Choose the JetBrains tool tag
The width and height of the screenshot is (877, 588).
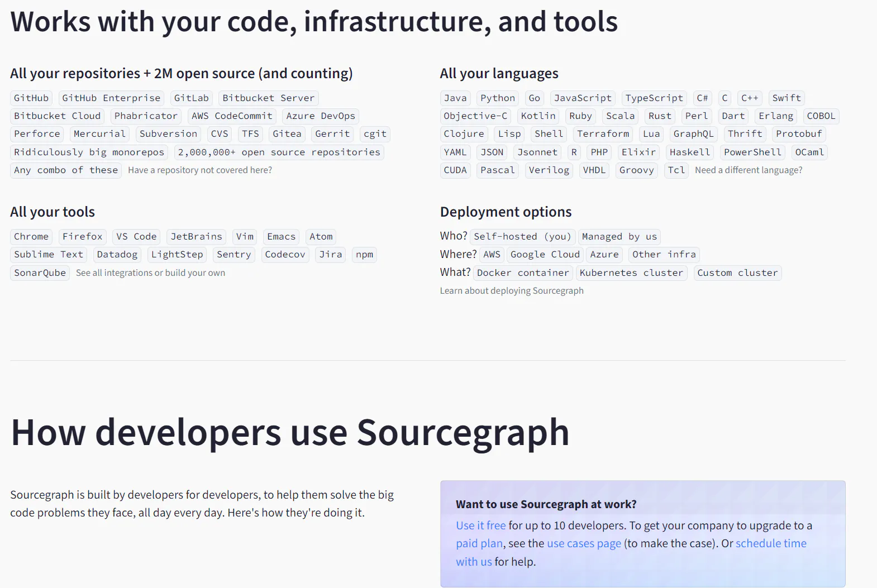coord(196,236)
